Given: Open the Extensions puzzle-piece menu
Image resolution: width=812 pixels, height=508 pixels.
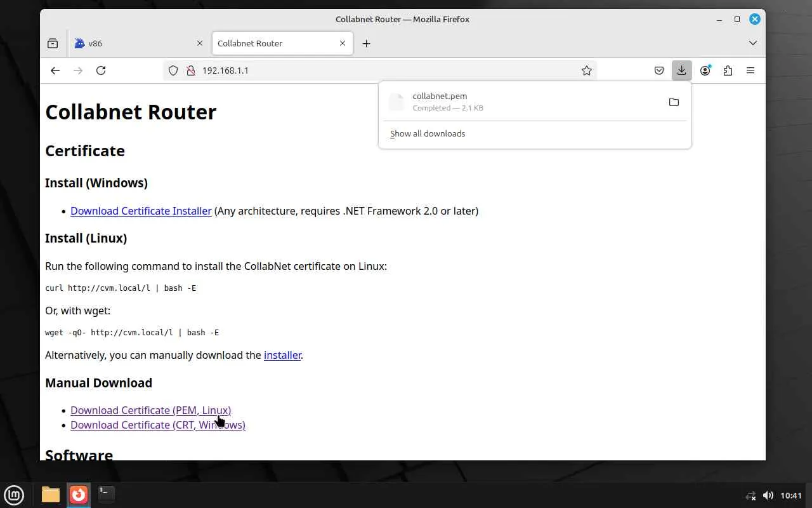Looking at the screenshot, I should (728, 70).
